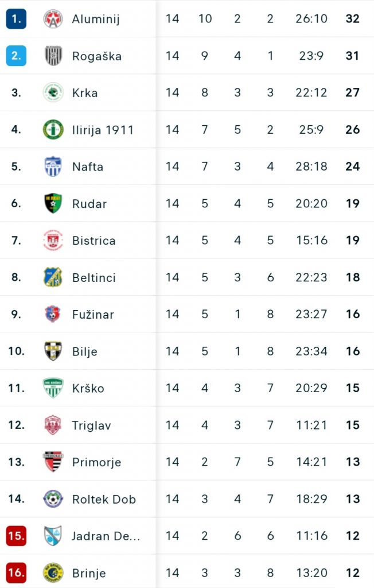Click the Aluminij club crest icon

53,19
